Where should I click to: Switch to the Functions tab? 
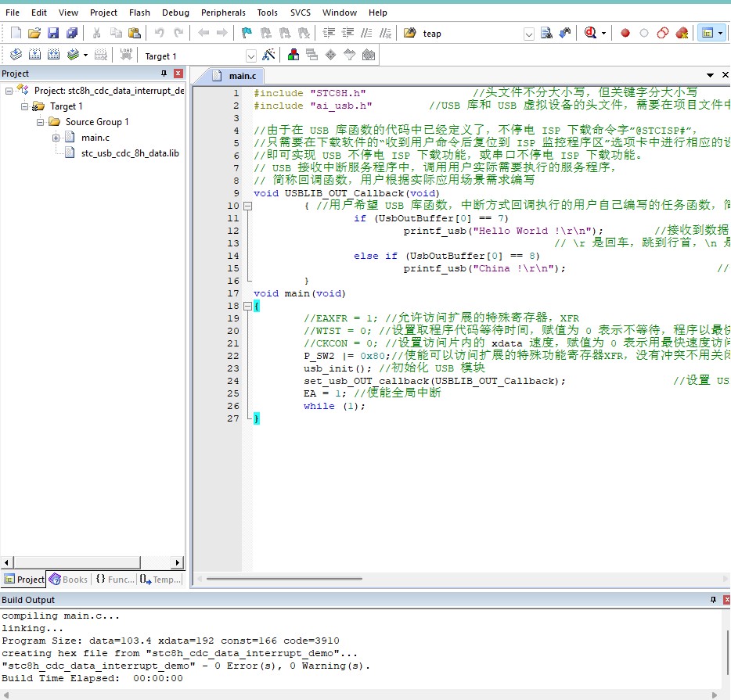tap(115, 580)
